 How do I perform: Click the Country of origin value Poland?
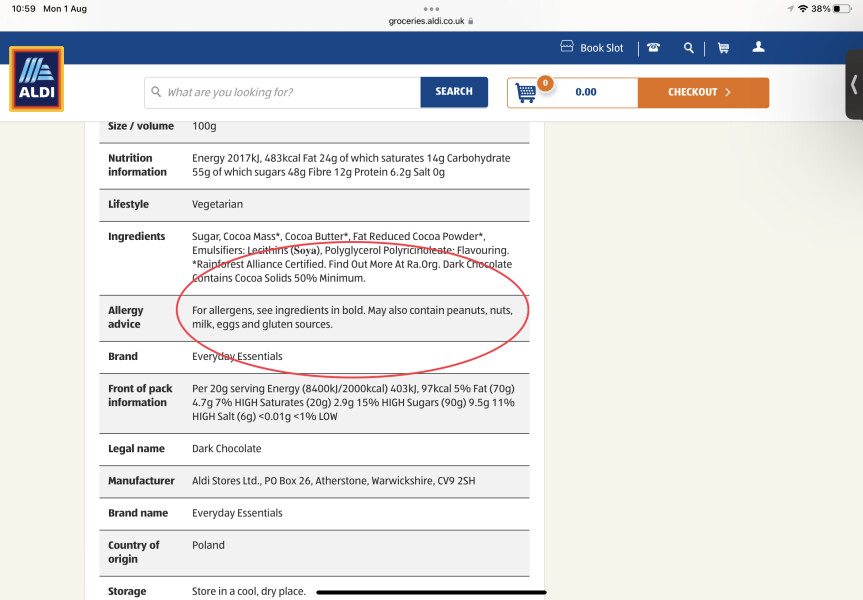[x=208, y=545]
